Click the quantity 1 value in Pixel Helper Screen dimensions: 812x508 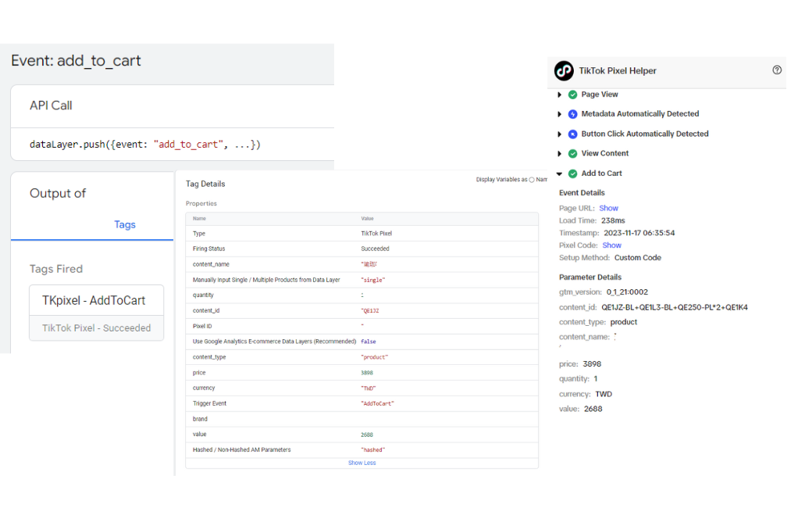(x=596, y=379)
